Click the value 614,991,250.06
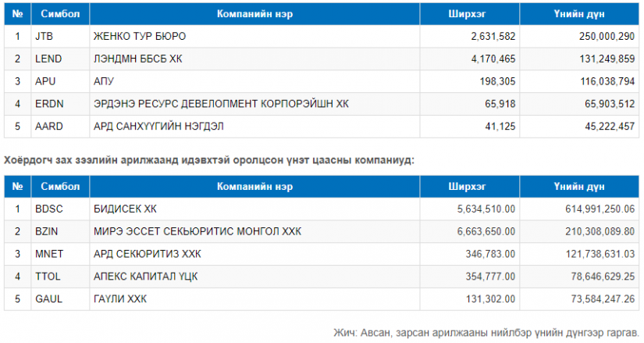Viewport: 644px width, 343px height. point(600,209)
